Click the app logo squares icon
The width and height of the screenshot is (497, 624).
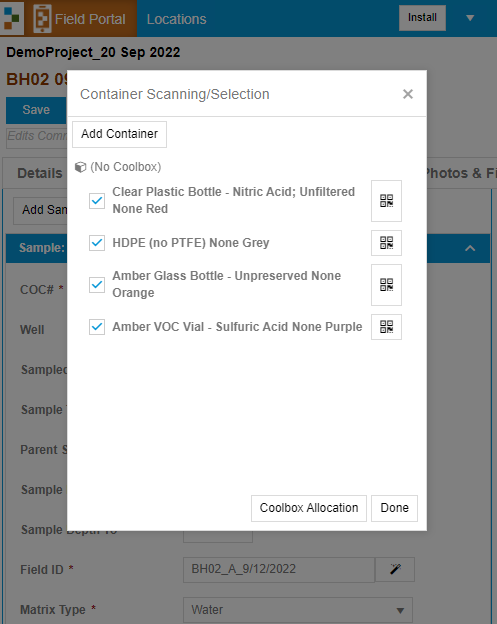[x=12, y=18]
